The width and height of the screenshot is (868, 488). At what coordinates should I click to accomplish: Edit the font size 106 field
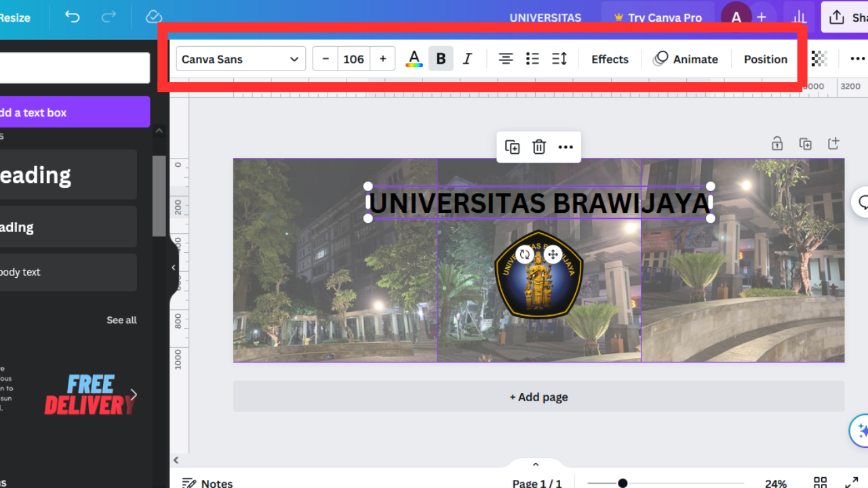(x=354, y=59)
